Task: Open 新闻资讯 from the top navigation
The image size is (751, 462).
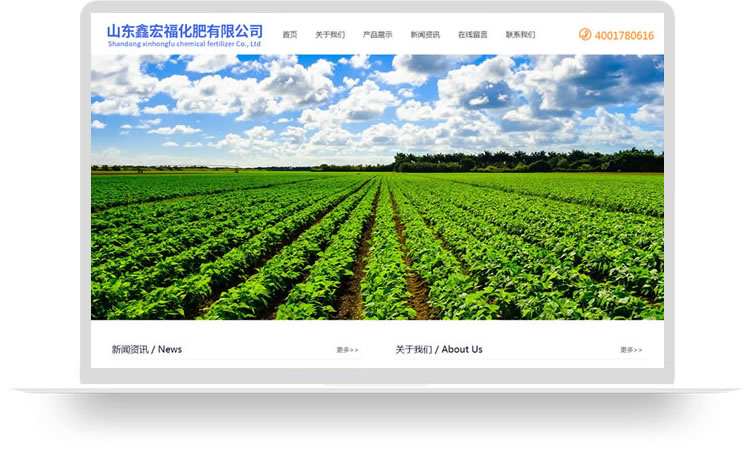Action: click(x=425, y=35)
